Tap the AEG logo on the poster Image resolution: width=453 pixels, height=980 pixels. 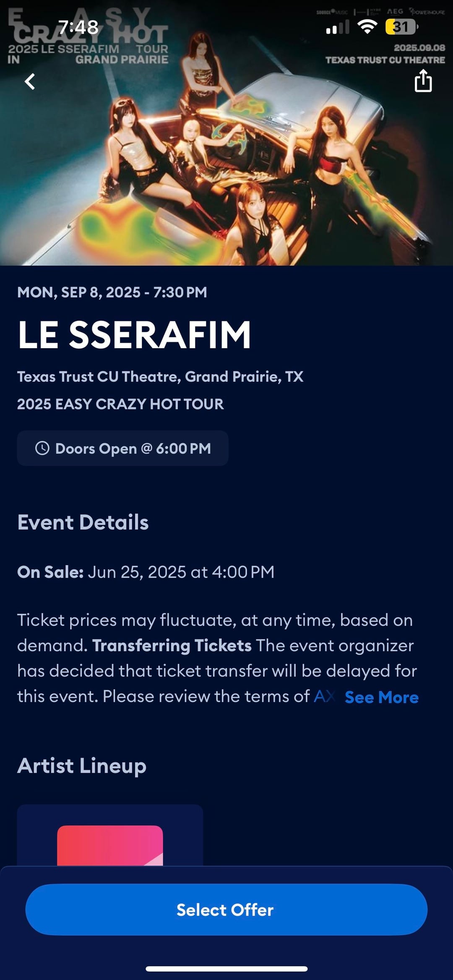pyautogui.click(x=395, y=12)
